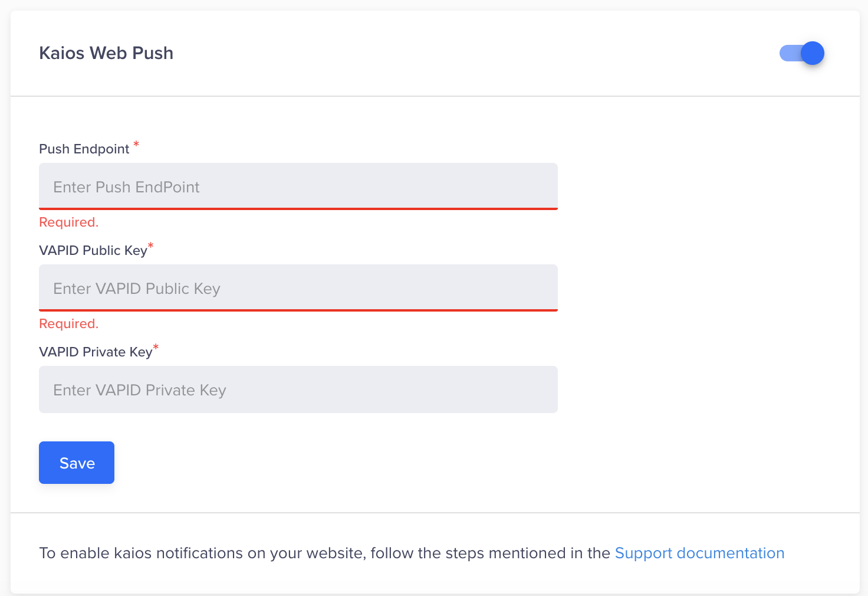
Task: Click the VAPID Private Key label
Action: point(96,352)
